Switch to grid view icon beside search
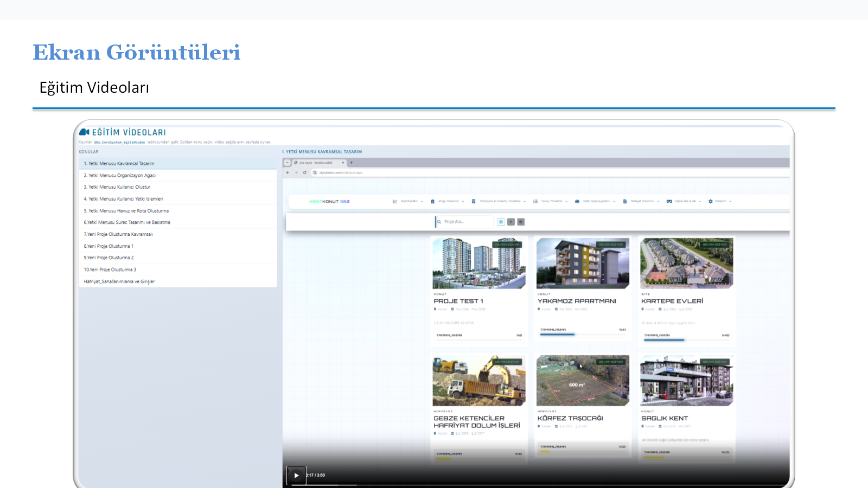 [501, 222]
